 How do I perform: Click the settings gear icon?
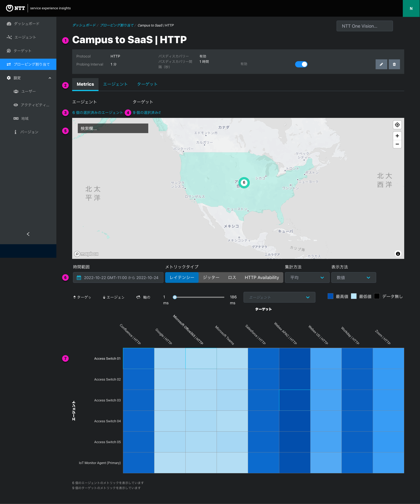pyautogui.click(x=9, y=78)
